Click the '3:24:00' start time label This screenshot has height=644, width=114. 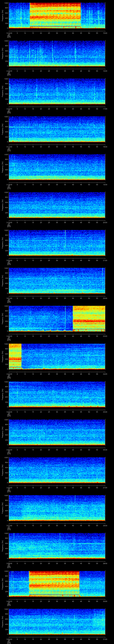click(x=9, y=412)
